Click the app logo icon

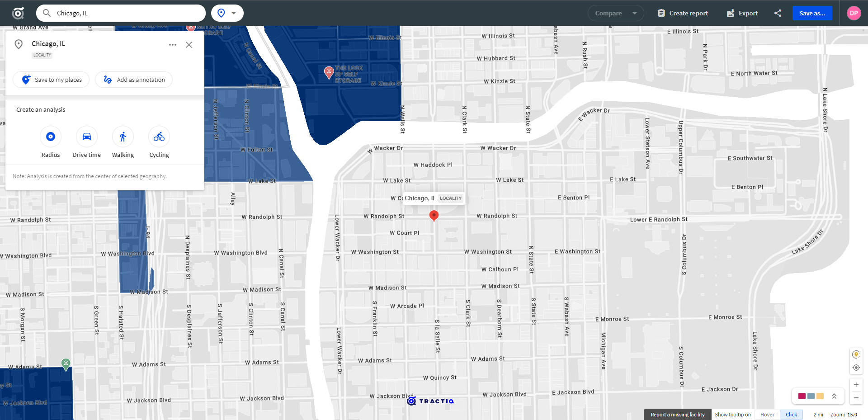tap(18, 13)
